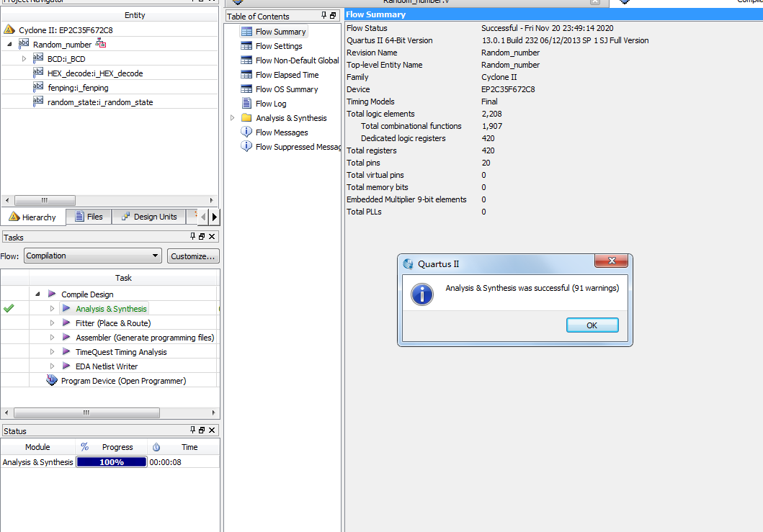Click the Analysis & Synthesis folder icon
Screen dimensions: 763x532
point(246,117)
